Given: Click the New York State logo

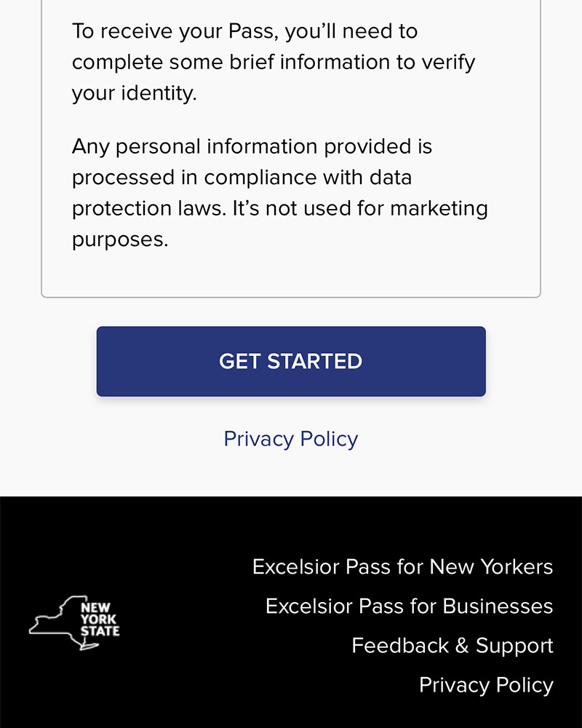Looking at the screenshot, I should point(74,622).
